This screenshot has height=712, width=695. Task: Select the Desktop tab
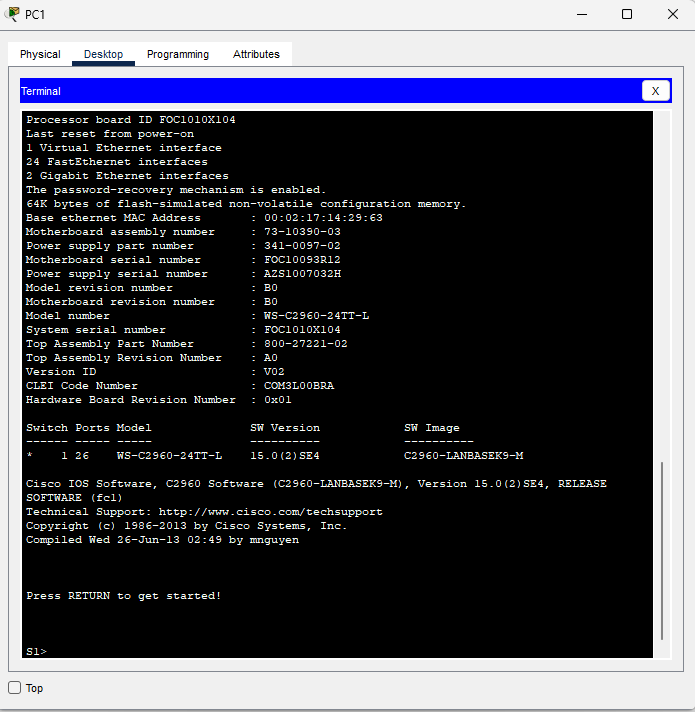(x=104, y=54)
